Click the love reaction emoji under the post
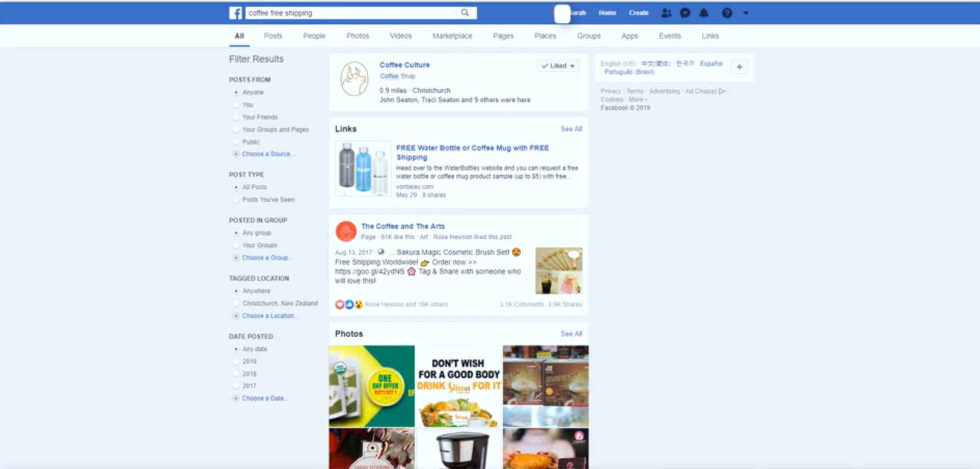Viewport: 980px width, 469px height. tap(339, 305)
